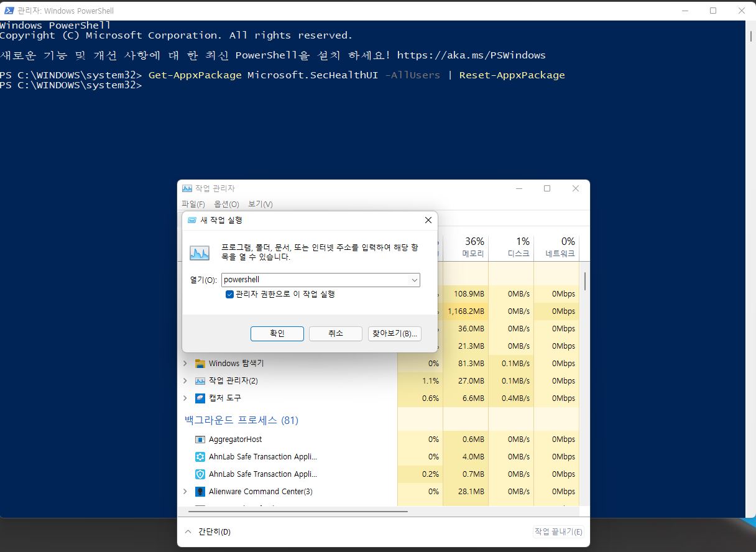The width and height of the screenshot is (756, 552).
Task: Click the 백그라운드 프로세스 (81) heading
Action: point(241,420)
